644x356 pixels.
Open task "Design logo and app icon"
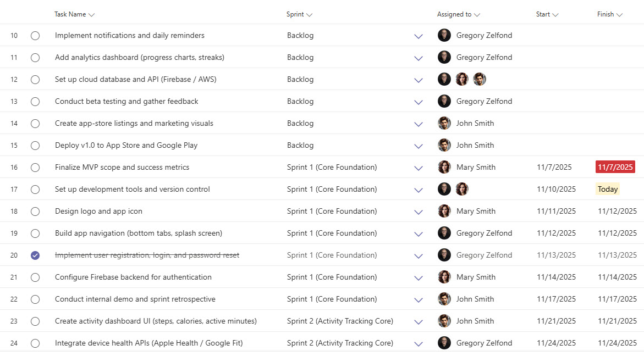pos(98,211)
